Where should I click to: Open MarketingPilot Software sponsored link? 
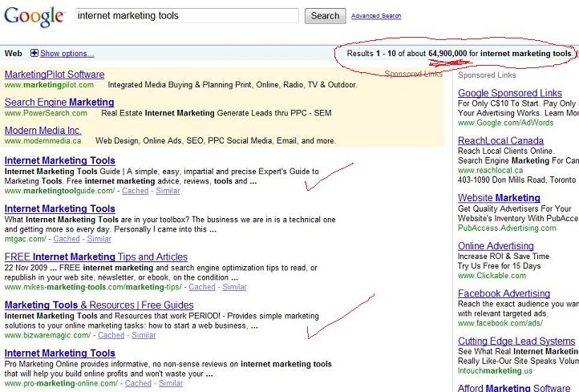55,75
